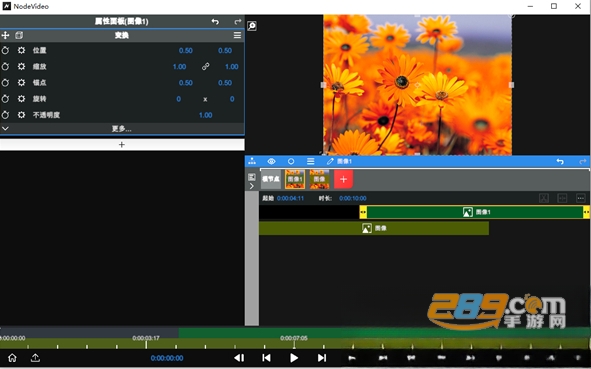This screenshot has width=591, height=369.
Task: Edit the 旋转 degrees value after x
Action: tap(232, 99)
